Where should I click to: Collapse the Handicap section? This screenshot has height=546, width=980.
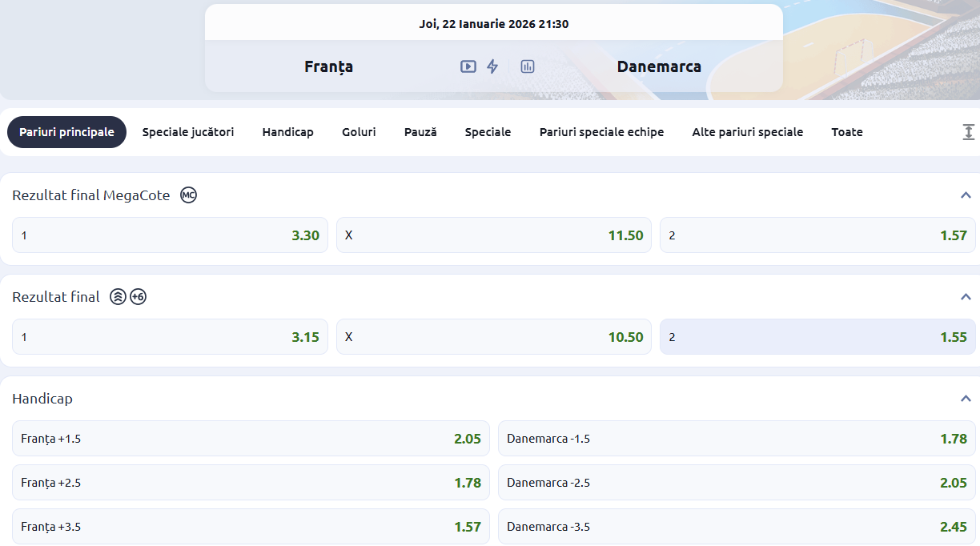tap(966, 399)
